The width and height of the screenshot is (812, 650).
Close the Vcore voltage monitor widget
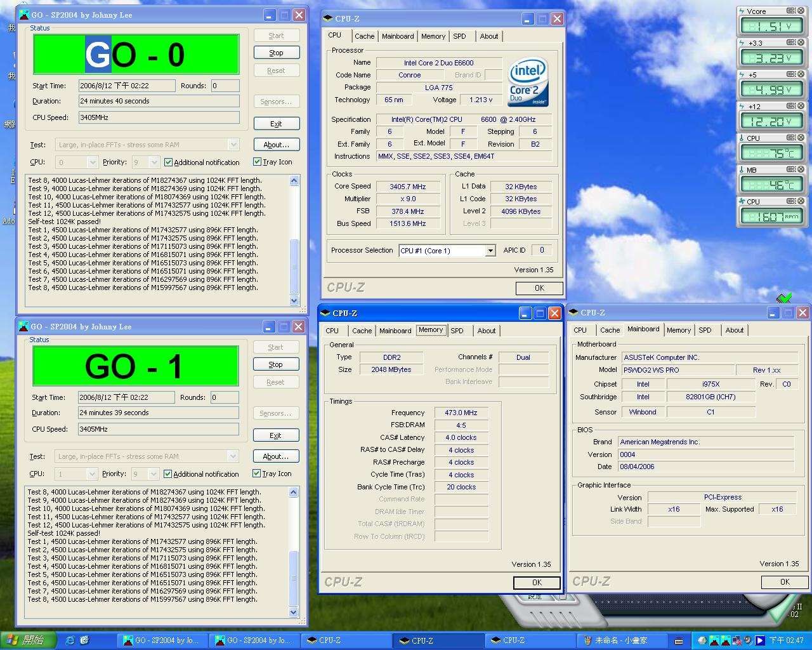tap(801, 11)
